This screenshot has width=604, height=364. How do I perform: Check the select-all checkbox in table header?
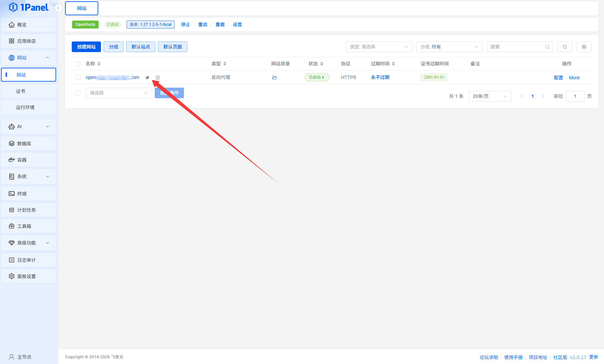(x=78, y=64)
